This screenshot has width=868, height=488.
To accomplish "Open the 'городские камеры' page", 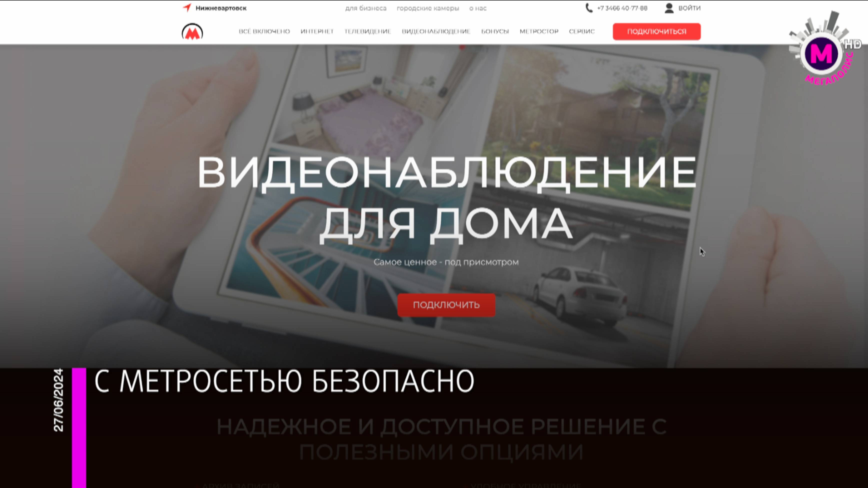I will [427, 8].
